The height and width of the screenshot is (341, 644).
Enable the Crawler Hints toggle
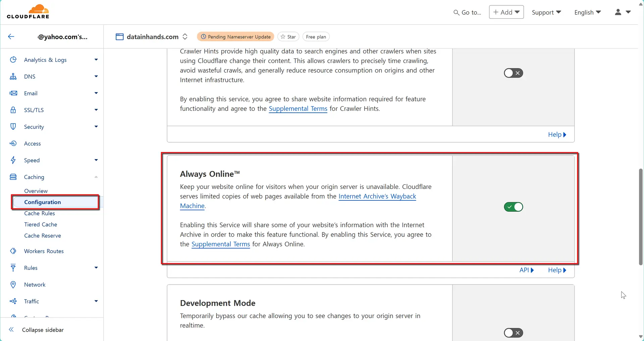coord(513,73)
